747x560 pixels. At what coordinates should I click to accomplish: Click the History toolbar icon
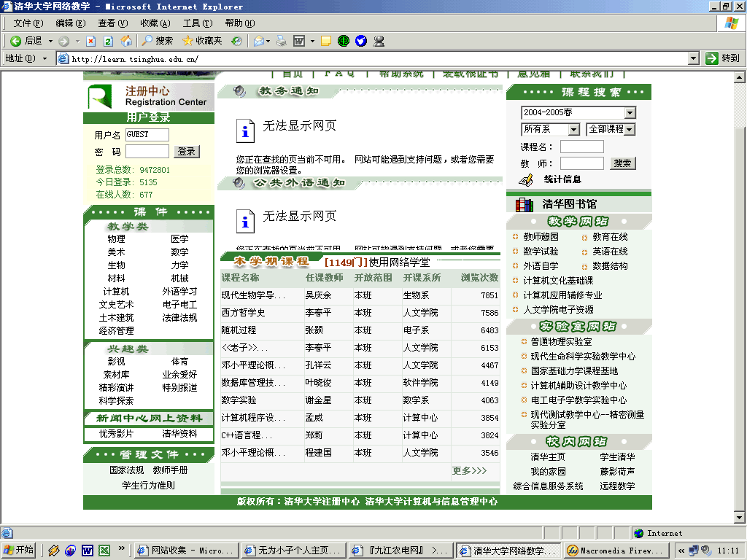click(x=236, y=41)
